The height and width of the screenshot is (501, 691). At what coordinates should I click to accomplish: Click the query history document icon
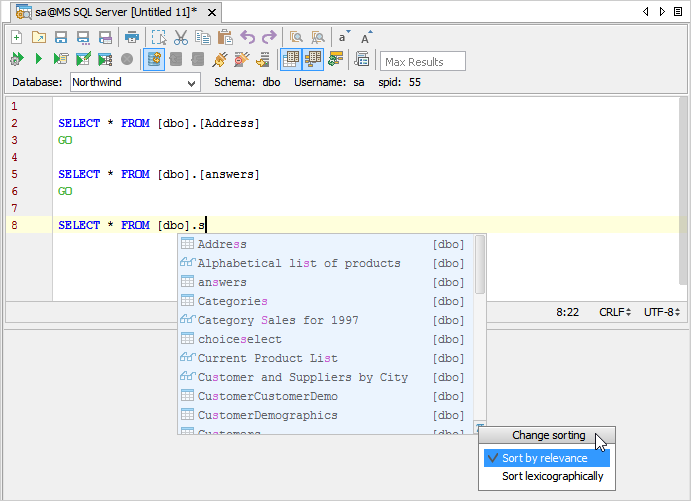362,59
